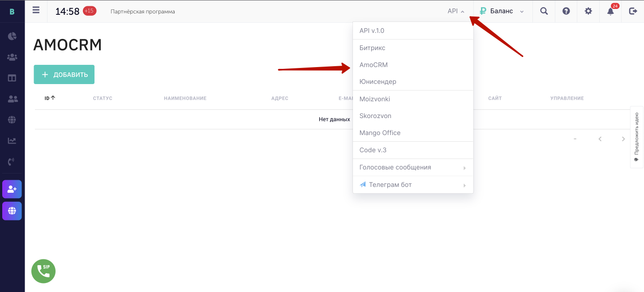Select Skorozvon menu item
The width and height of the screenshot is (644, 292).
413,116
